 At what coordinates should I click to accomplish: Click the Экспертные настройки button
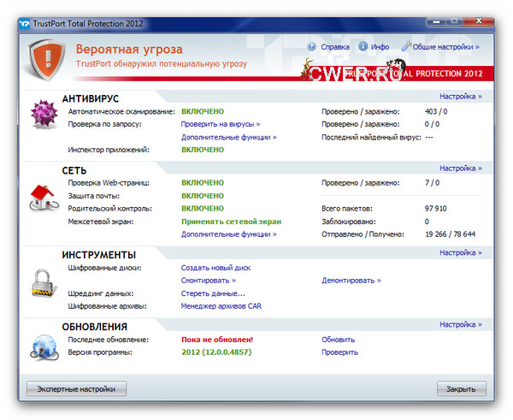coord(76,389)
